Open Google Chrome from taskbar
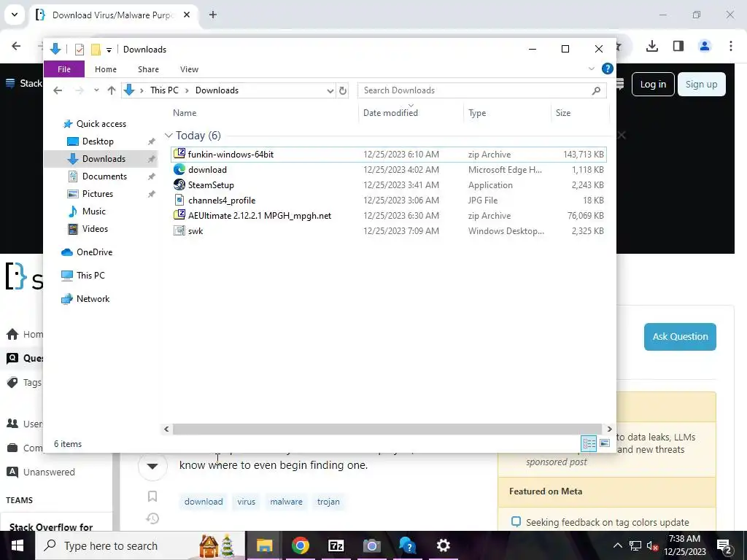The image size is (747, 560). (x=300, y=545)
